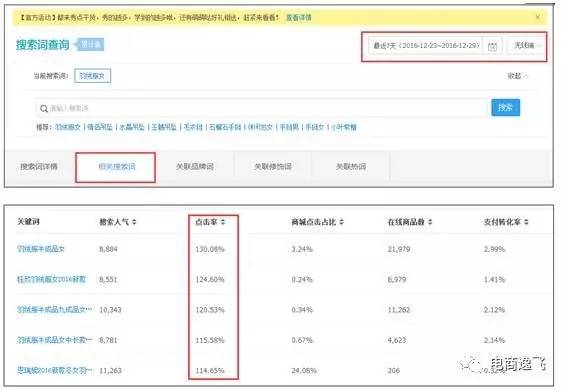Image resolution: width=563 pixels, height=389 pixels.
Task: Sort by the 搜索人气 column arrows
Action: 134,222
